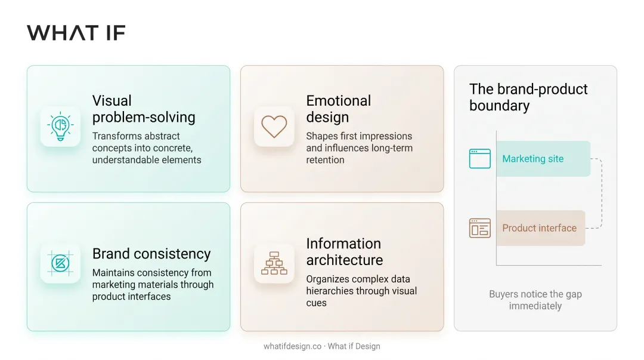Image resolution: width=644 pixels, height=360 pixels.
Task: Click the Marketing site teal bar
Action: 543,159
